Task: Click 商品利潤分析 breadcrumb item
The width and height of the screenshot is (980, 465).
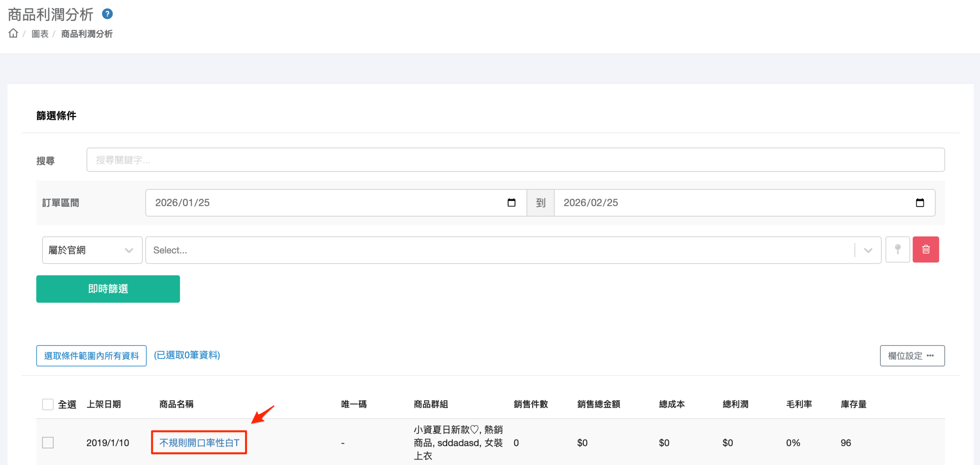Action: click(x=87, y=34)
